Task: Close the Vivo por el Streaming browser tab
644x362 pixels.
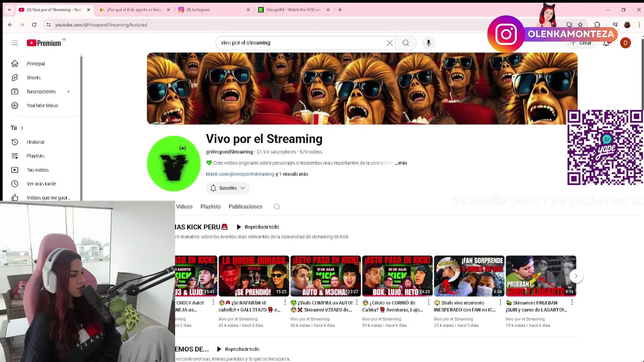Action: [x=89, y=10]
